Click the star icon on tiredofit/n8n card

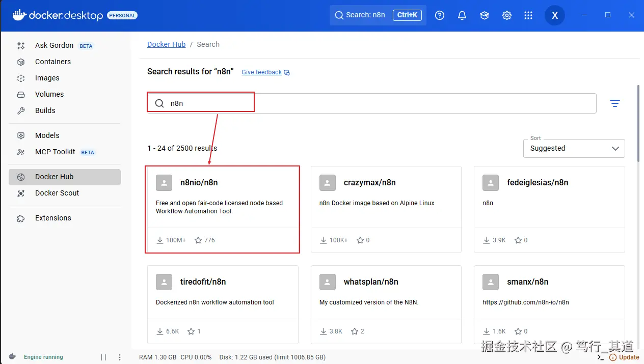tap(191, 331)
